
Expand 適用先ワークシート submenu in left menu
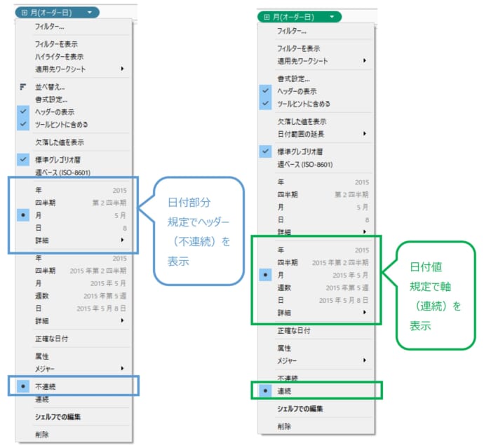74,69
